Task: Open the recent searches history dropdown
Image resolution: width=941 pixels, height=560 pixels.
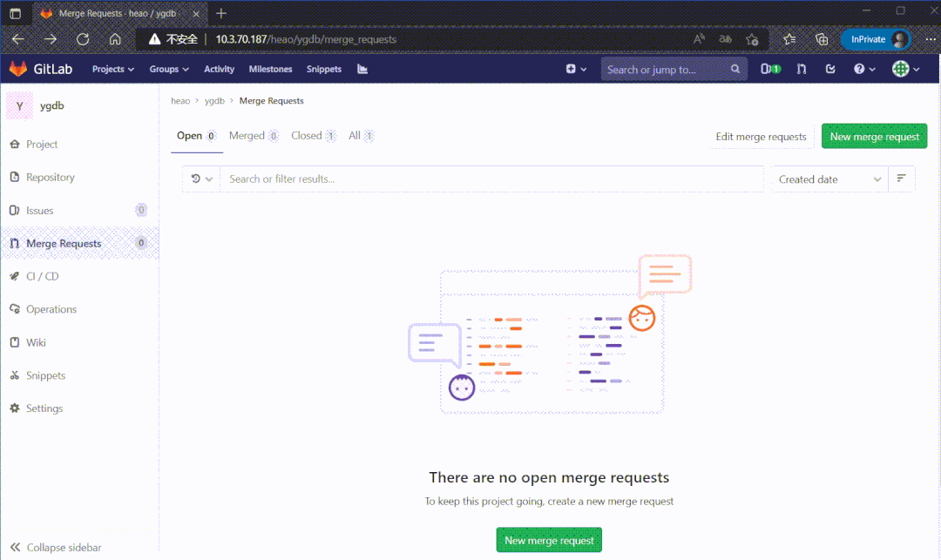Action: pyautogui.click(x=201, y=179)
